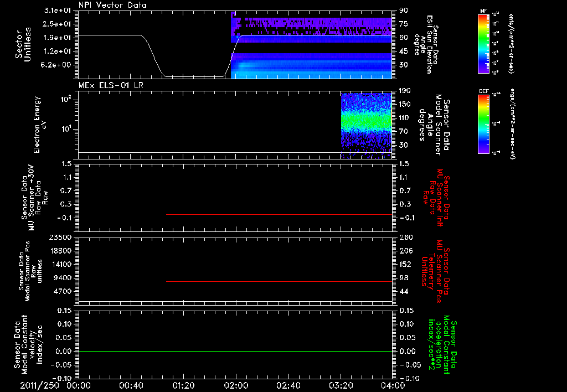Click the 00:40 time tick label
The width and height of the screenshot is (567, 392).
131,385
